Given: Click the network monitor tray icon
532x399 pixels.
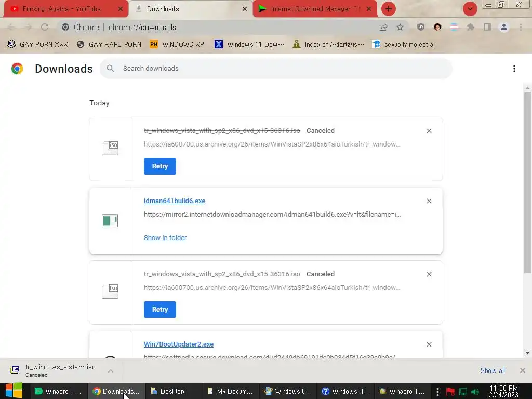Looking at the screenshot, I should 463,392.
